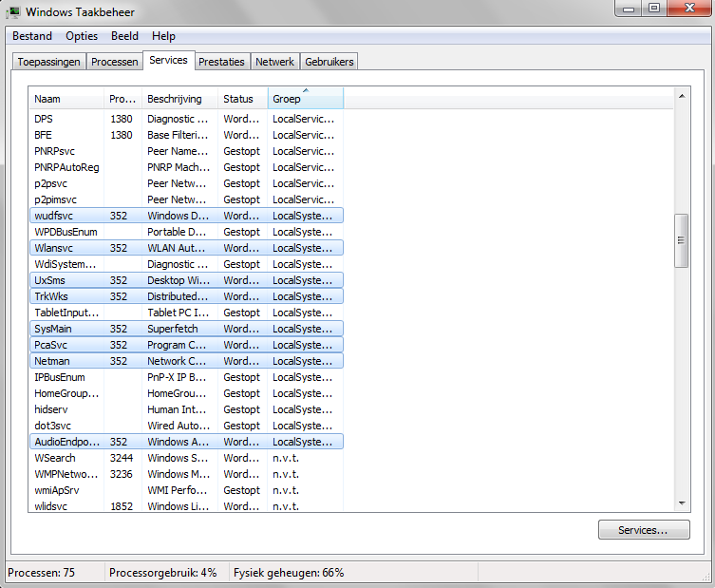Sort by the Naam column header
715x588 pixels.
(x=66, y=99)
